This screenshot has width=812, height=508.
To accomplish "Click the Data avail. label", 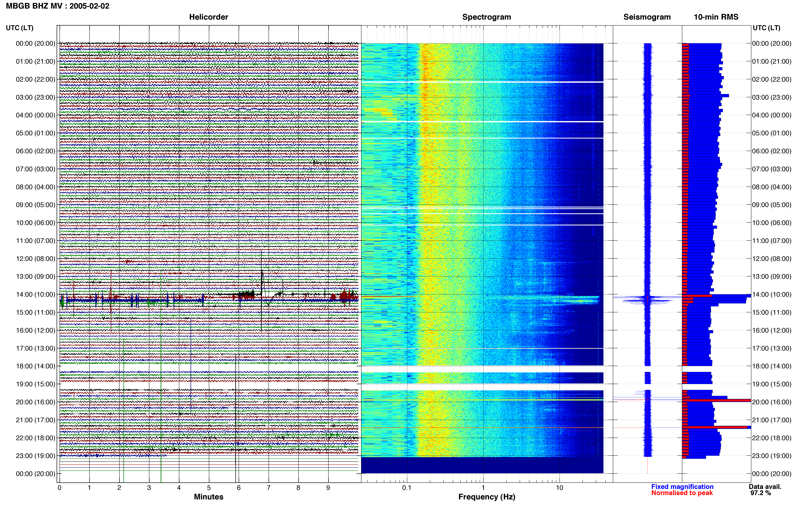I will point(765,486).
